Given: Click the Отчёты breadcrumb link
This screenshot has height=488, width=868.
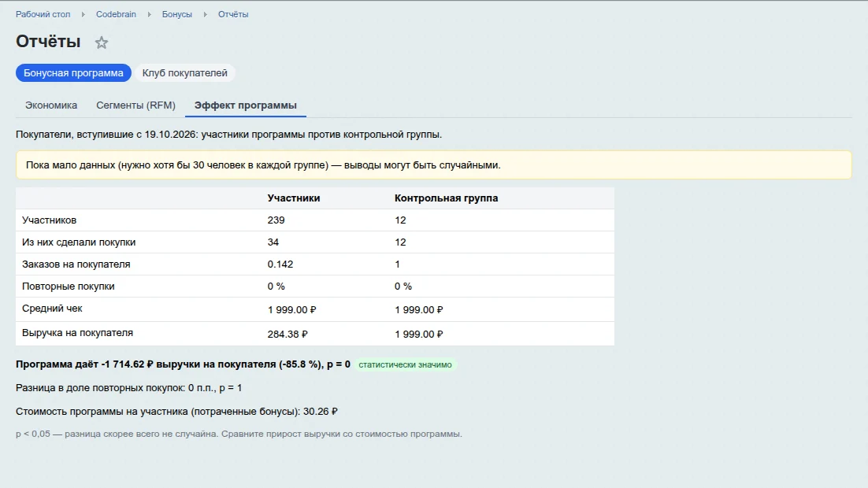Looking at the screenshot, I should pyautogui.click(x=233, y=14).
